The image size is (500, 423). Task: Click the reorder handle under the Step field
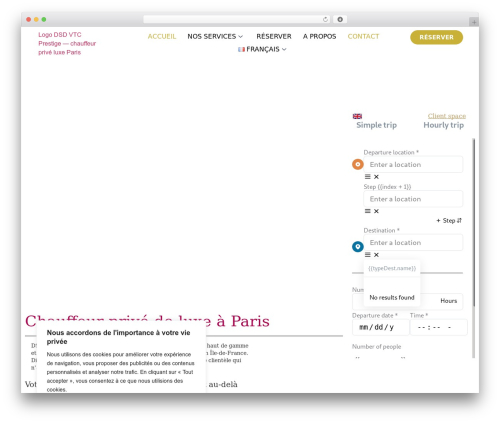click(367, 211)
